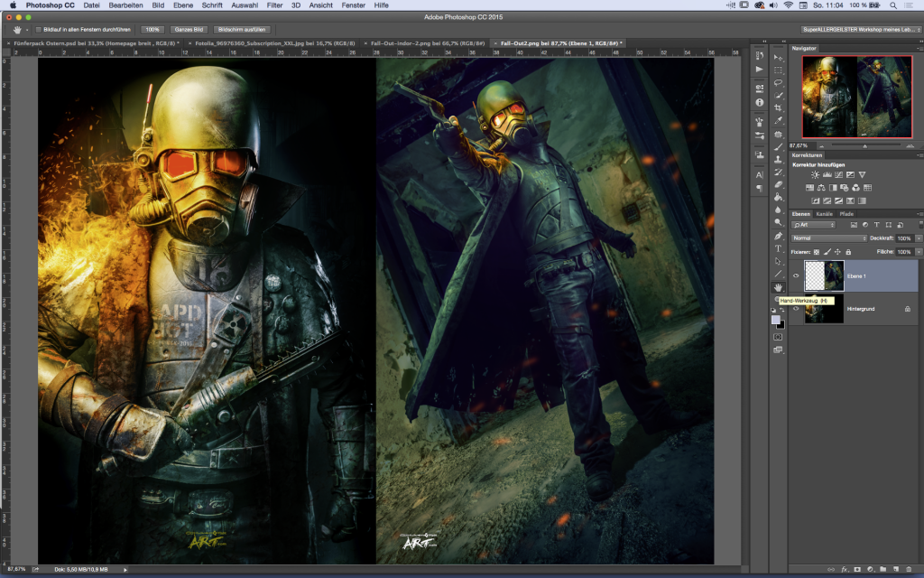Toggle lock position
The width and height of the screenshot is (924, 578).
click(x=837, y=252)
